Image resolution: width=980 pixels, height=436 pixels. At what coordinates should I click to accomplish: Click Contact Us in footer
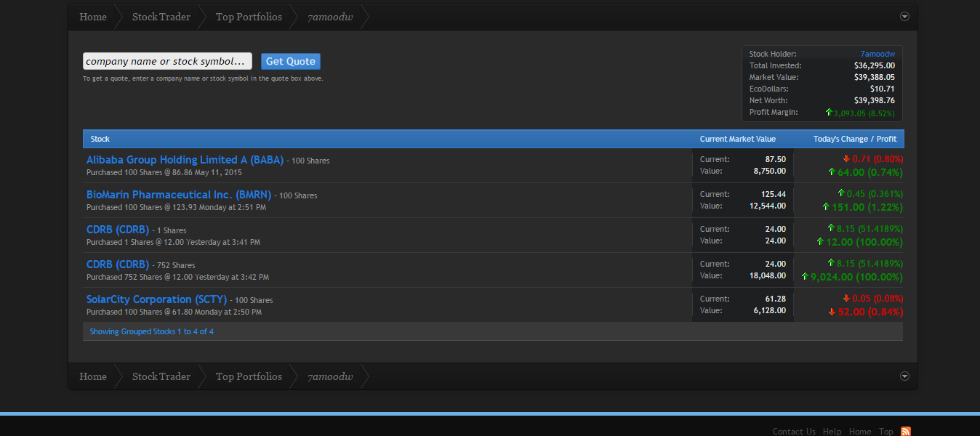[x=794, y=432]
